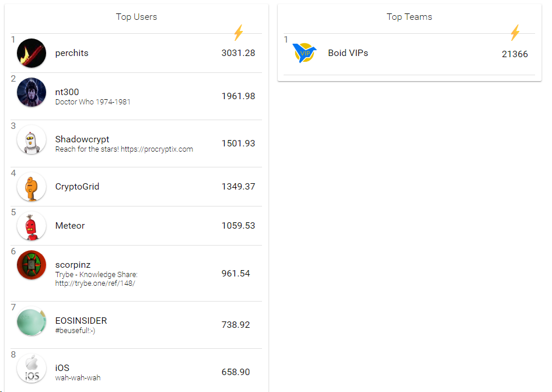Image resolution: width=552 pixels, height=392 pixels.
Task: Select the CryptoGrid username
Action: pyautogui.click(x=77, y=187)
